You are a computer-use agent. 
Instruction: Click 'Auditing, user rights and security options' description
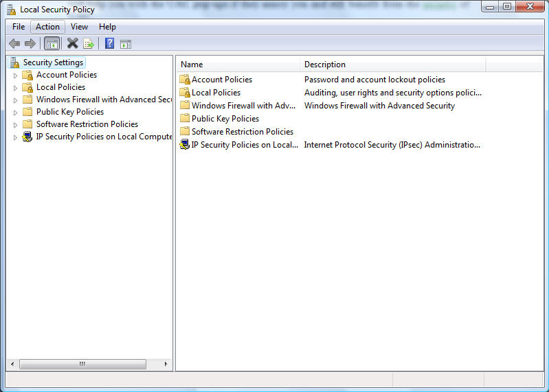coord(393,93)
